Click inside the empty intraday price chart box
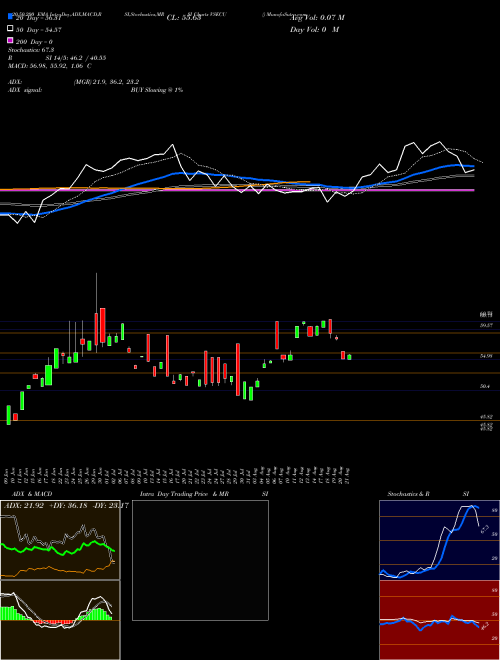Viewport: 500px width, 660px height. coord(200,560)
